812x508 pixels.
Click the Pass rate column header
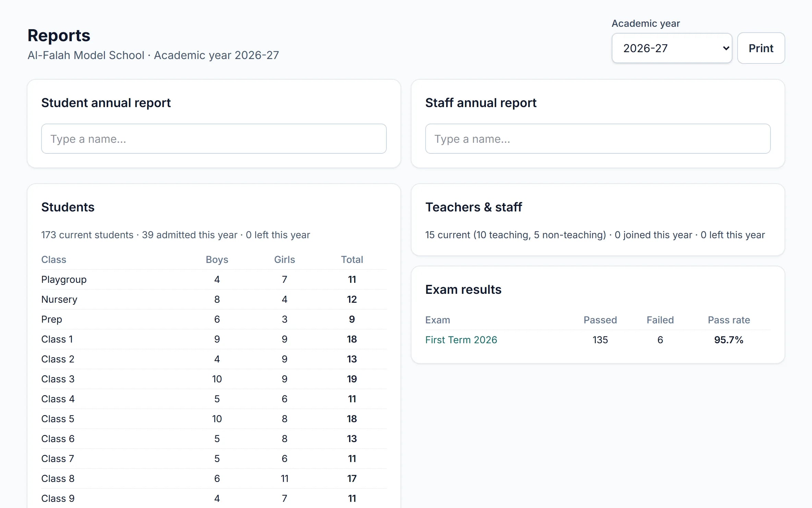click(729, 320)
